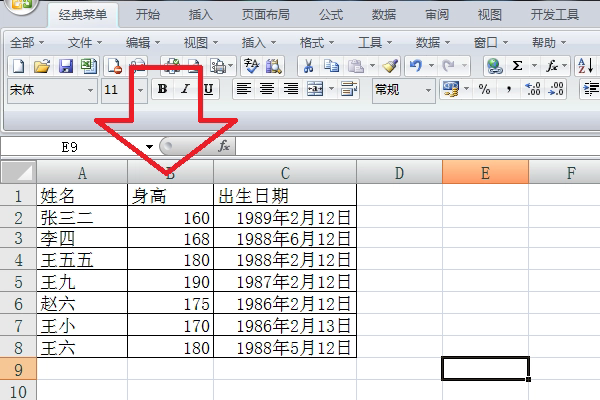This screenshot has width=600, height=400.
Task: Select the height cell 175
Action: 171,304
